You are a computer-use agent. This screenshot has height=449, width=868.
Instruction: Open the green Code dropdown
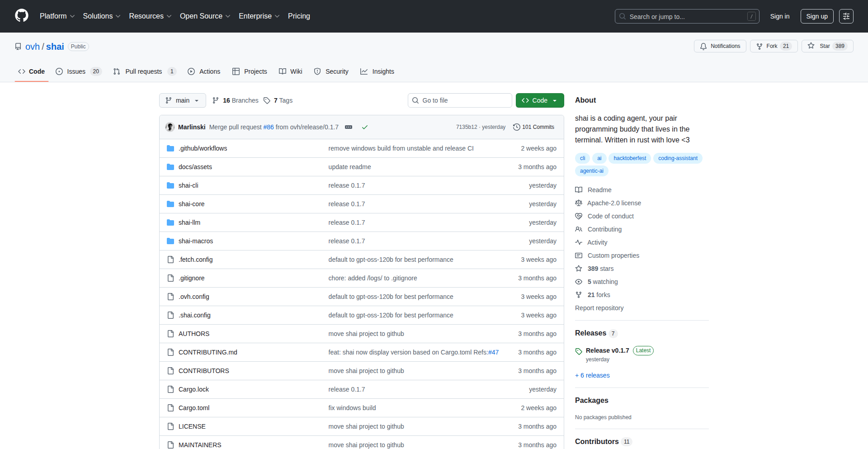(540, 100)
